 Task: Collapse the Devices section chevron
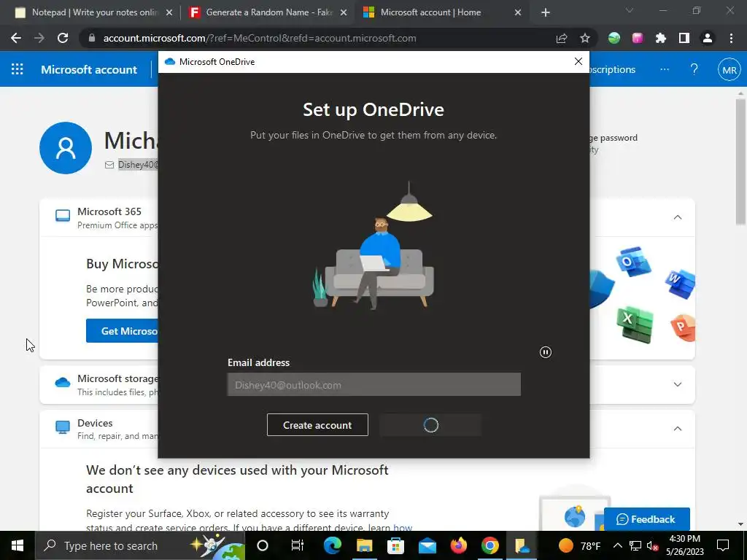678,429
